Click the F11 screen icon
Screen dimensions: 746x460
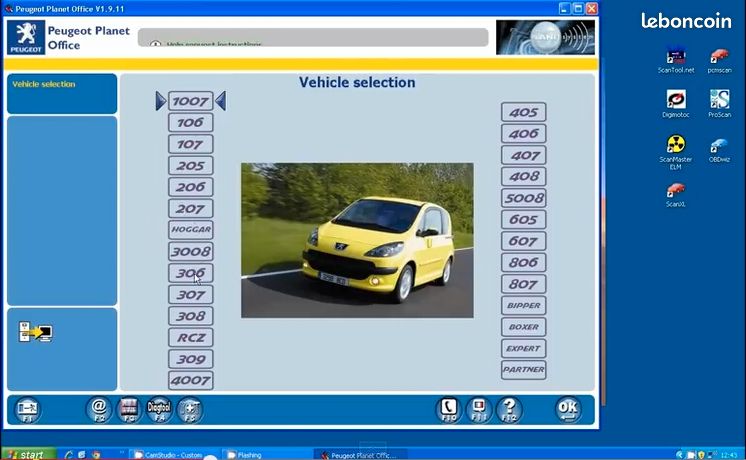pos(479,410)
